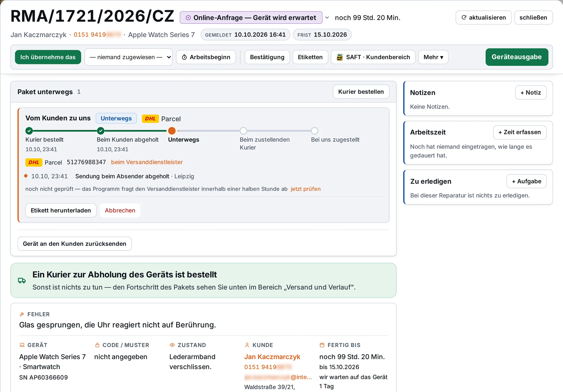Click the eye icon beside ZUSTAND
Screen dimensions: 563x392
click(x=172, y=345)
